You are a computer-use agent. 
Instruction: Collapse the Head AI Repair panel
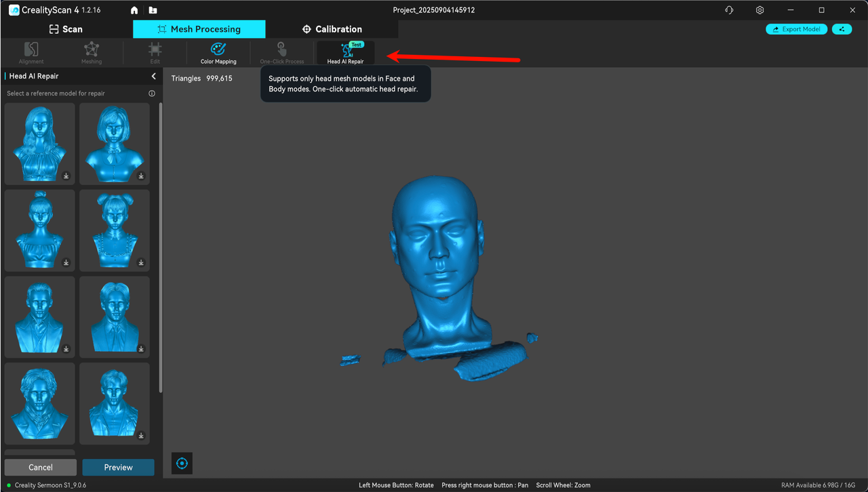(x=153, y=77)
